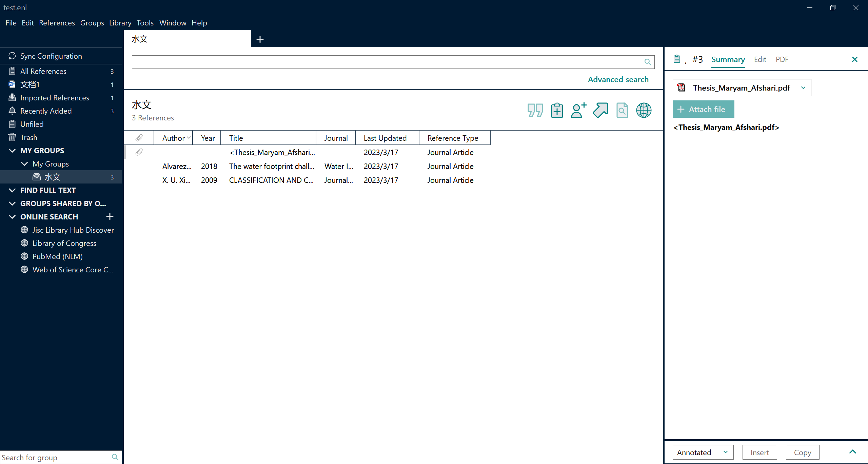The width and height of the screenshot is (868, 464).
Task: Switch to the Edit tab in reference panel
Action: [760, 59]
